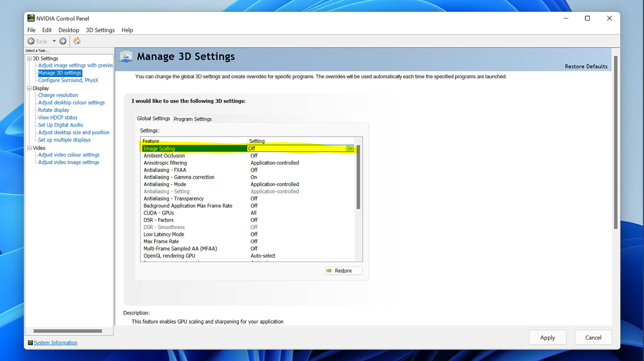Viewport: 644px width, 361px height.
Task: Select the Antialiasing - Mode row
Action: (247, 184)
